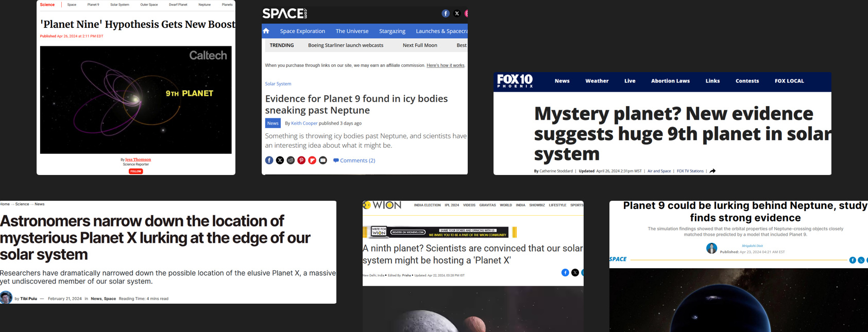The width and height of the screenshot is (868, 332).
Task: Share Space.com article on Facebook
Action: (x=269, y=161)
